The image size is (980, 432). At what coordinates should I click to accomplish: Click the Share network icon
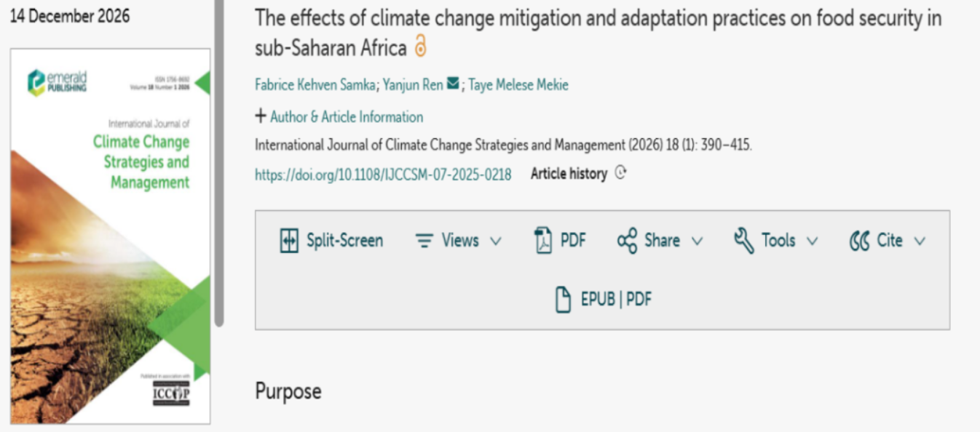(x=627, y=241)
